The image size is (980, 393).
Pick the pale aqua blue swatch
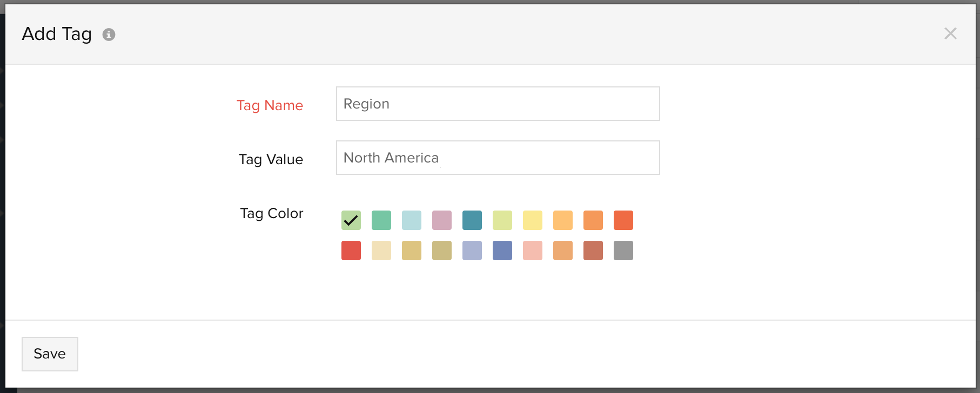click(412, 220)
